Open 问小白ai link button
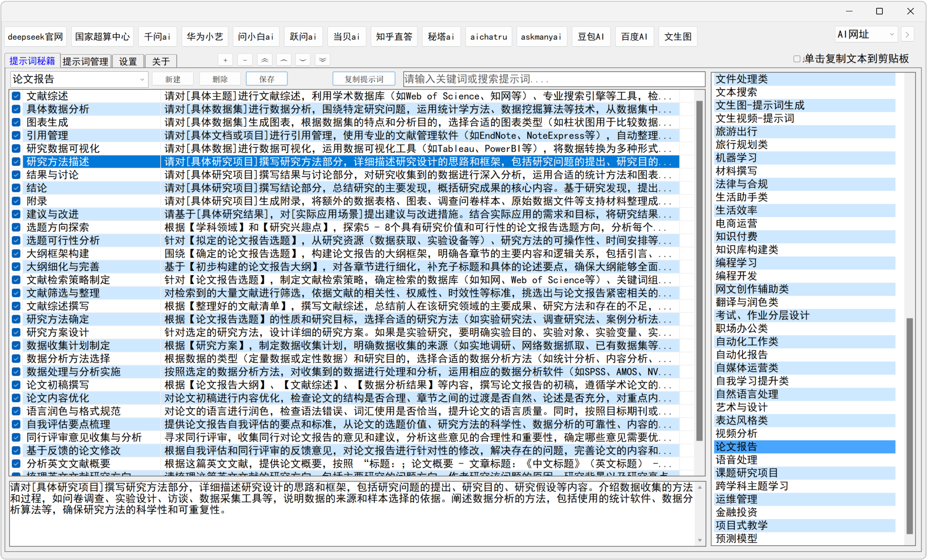Image resolution: width=927 pixels, height=560 pixels. 256,37
